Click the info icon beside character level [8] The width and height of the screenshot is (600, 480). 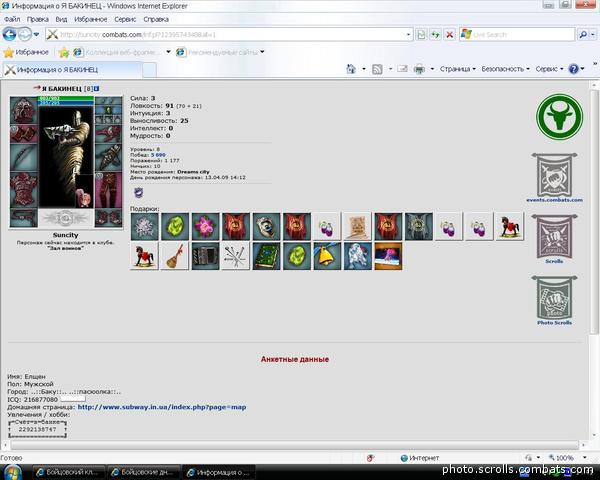(x=97, y=88)
